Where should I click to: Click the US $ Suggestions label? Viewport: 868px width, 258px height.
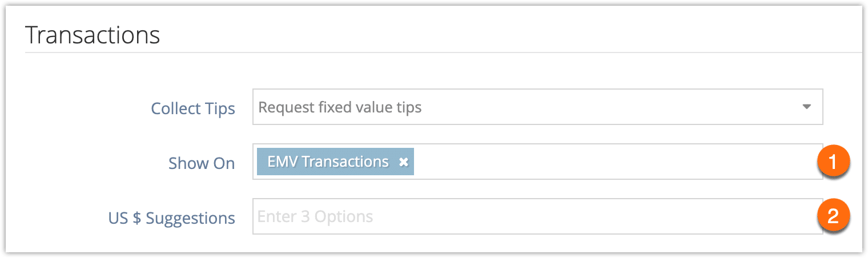point(172,218)
